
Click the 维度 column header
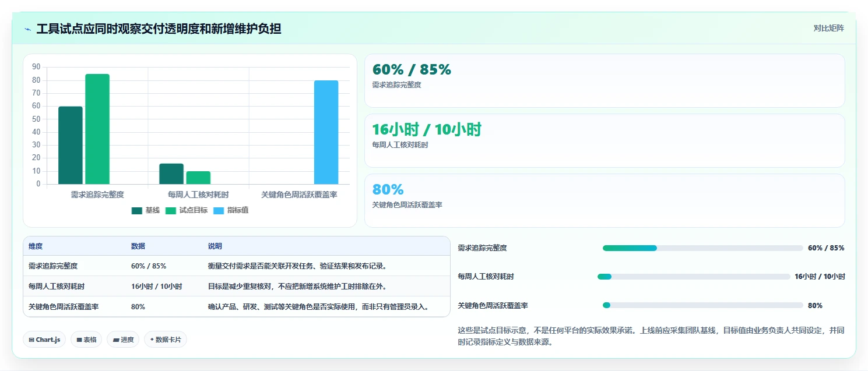click(x=36, y=246)
